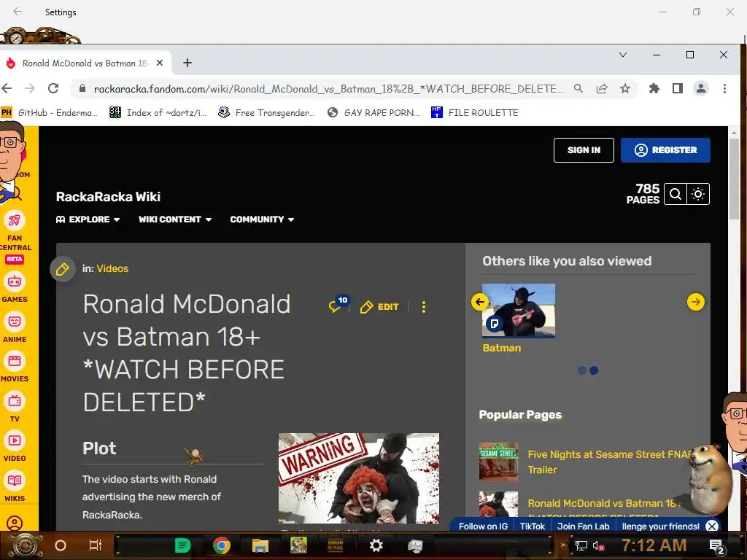
Task: Open the Videos category link
Action: (x=112, y=268)
